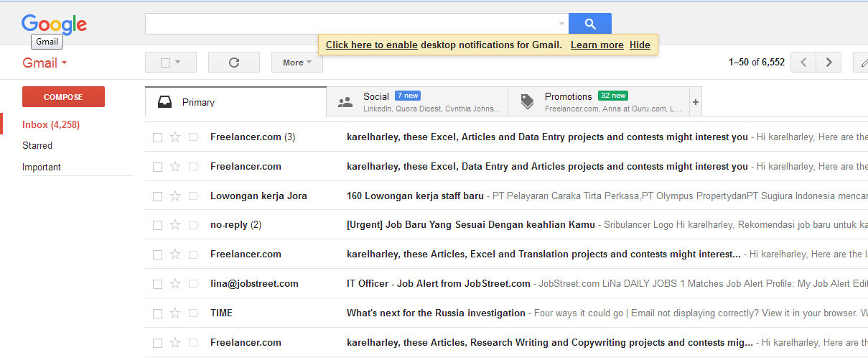Select the Freelancer.com (3) email checkbox

pos(157,137)
